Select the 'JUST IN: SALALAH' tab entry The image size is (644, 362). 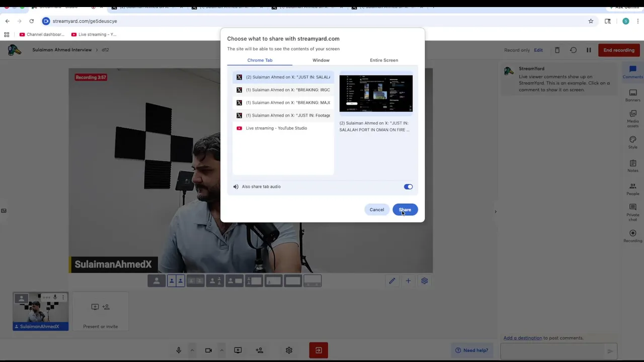pyautogui.click(x=283, y=77)
